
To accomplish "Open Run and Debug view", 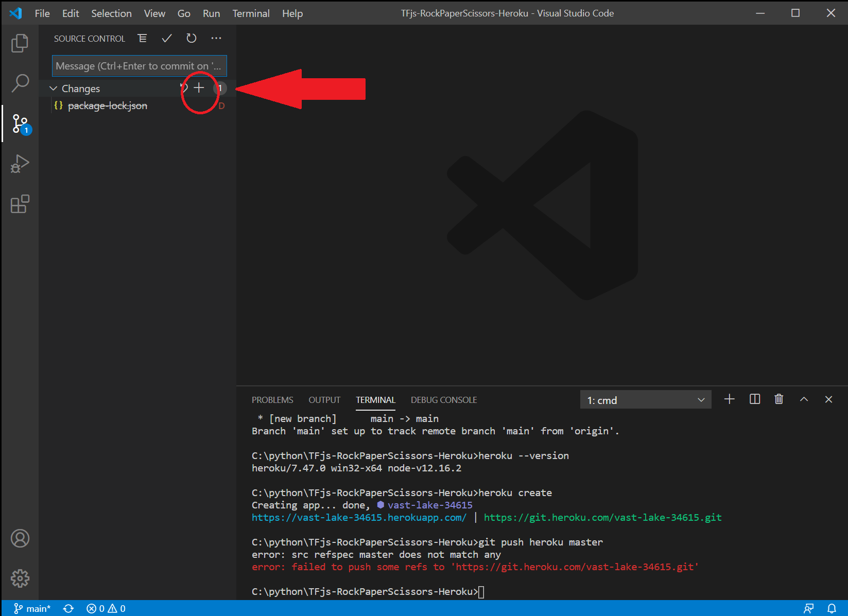I will (20, 164).
